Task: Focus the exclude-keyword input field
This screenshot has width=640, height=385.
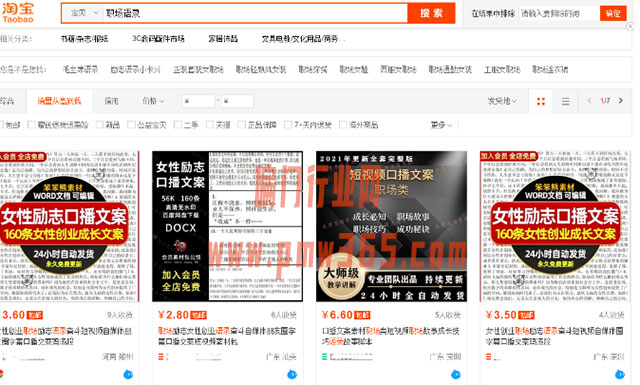Action: tap(559, 13)
